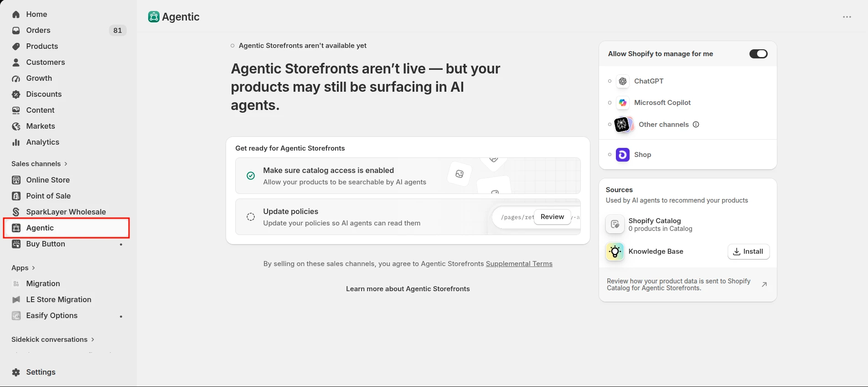Click the Knowledge Base lightbulb icon
The height and width of the screenshot is (387, 868).
(x=615, y=251)
